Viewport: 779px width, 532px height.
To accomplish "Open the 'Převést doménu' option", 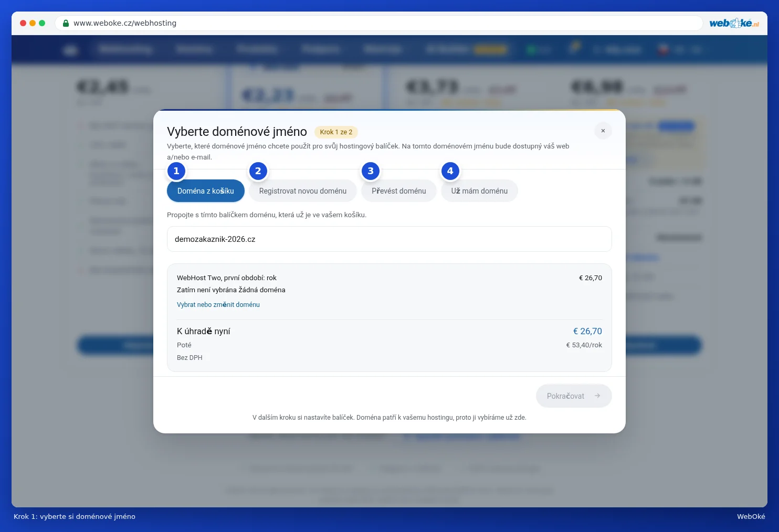I will tap(399, 191).
